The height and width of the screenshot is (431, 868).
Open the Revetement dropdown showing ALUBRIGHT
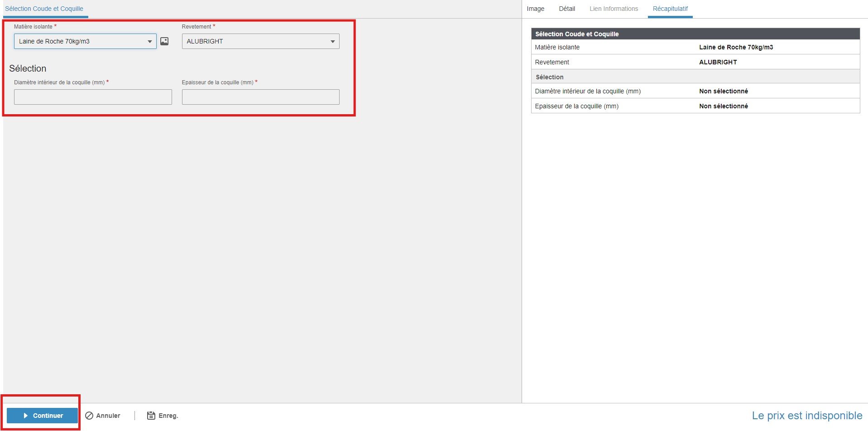(x=260, y=41)
